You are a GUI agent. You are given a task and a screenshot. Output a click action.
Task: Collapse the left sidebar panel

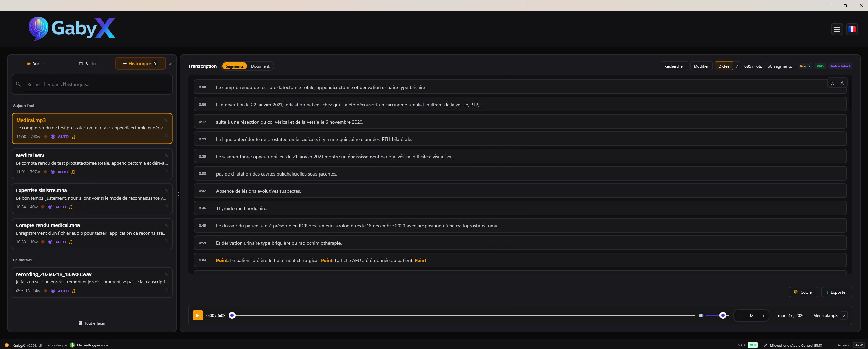pos(171,64)
